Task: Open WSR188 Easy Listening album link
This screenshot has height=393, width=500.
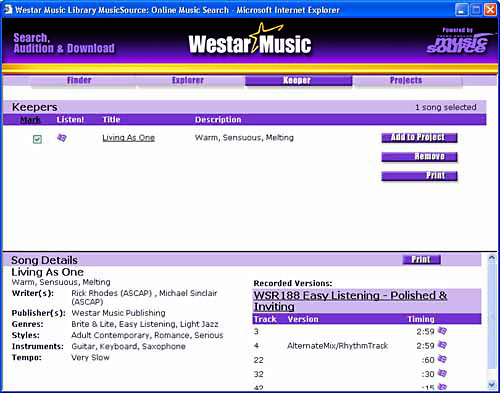Action: 350,301
